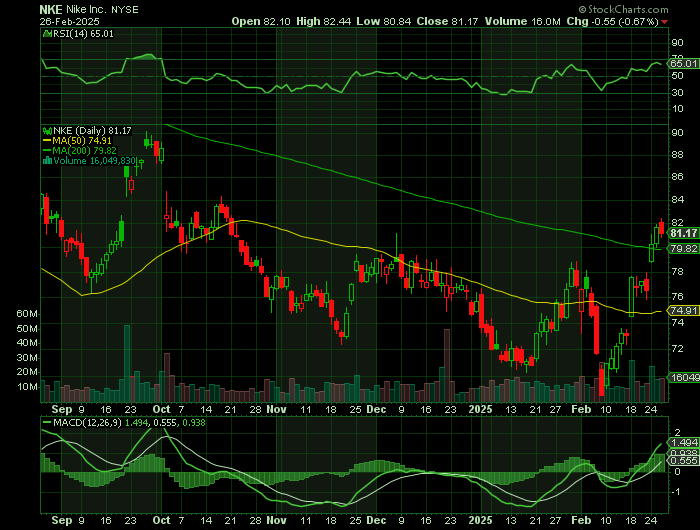Click the 72 price axis label
The height and width of the screenshot is (530, 700).
pyautogui.click(x=677, y=348)
